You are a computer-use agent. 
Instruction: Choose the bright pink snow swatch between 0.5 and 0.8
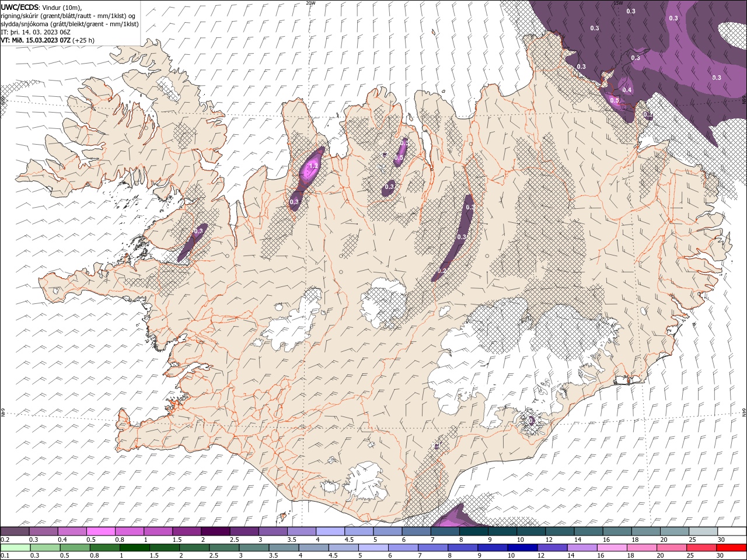click(100, 531)
